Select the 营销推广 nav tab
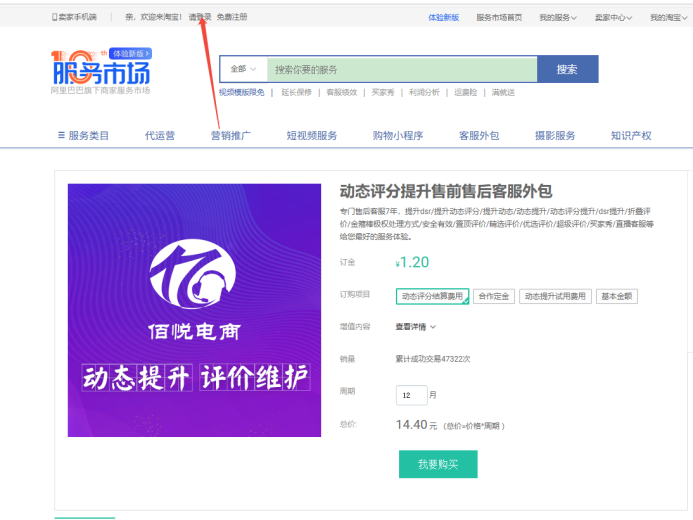This screenshot has height=520, width=693. coord(231,136)
